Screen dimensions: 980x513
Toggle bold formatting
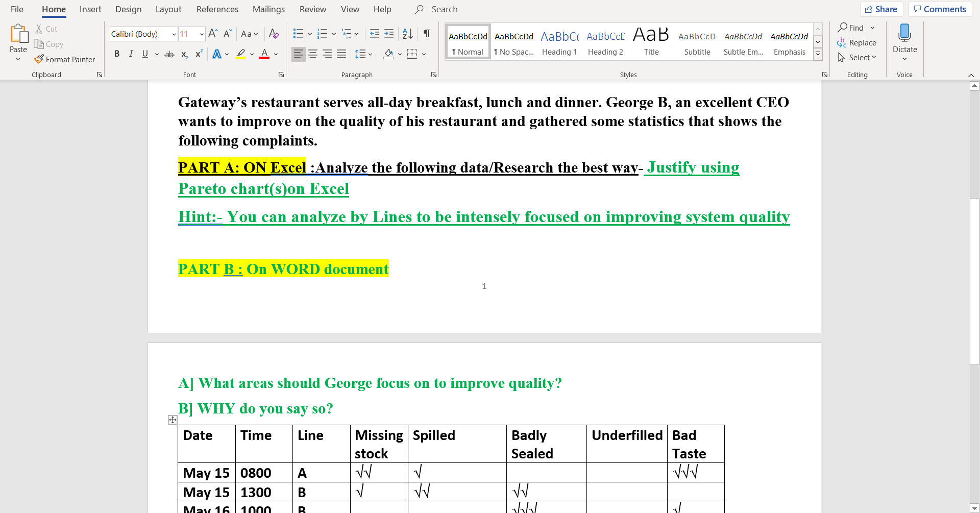pos(117,54)
